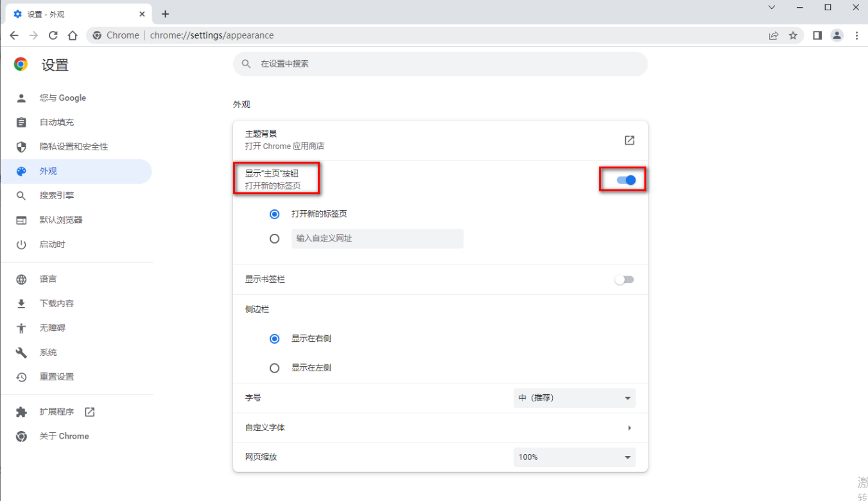This screenshot has width=868, height=501.
Task: Toggle the 显示书签栏 switch
Action: pyautogui.click(x=624, y=279)
